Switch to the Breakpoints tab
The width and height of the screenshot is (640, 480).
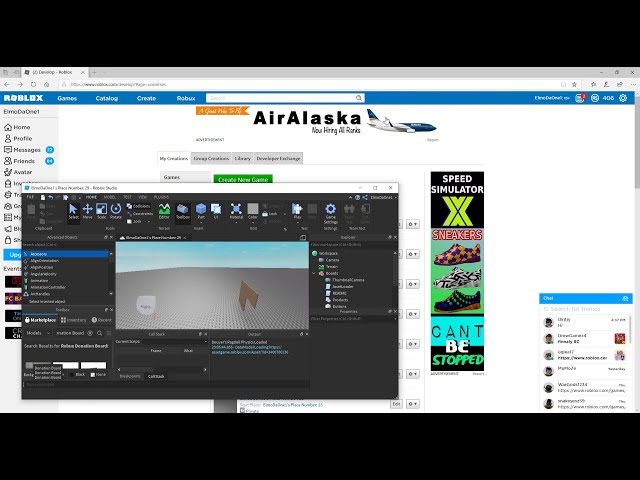click(130, 376)
